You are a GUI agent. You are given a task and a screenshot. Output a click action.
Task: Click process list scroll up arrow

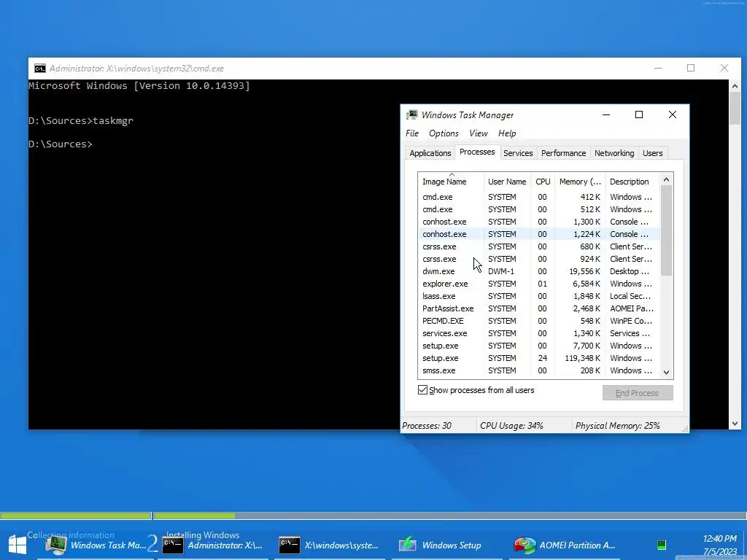tap(667, 179)
